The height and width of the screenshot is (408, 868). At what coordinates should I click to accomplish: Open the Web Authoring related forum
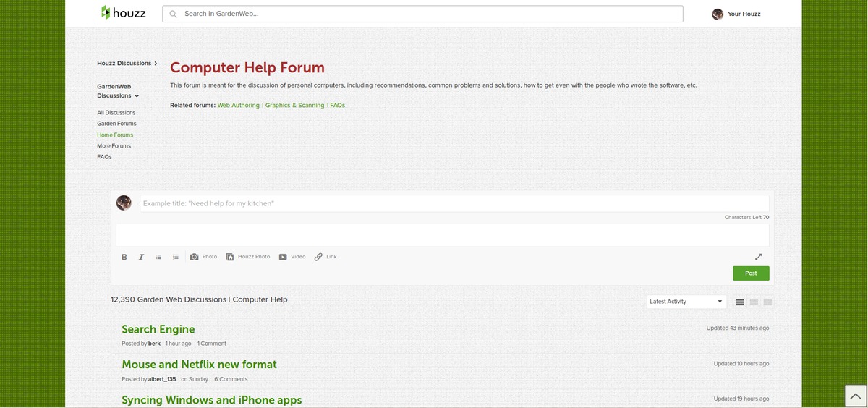pos(238,106)
